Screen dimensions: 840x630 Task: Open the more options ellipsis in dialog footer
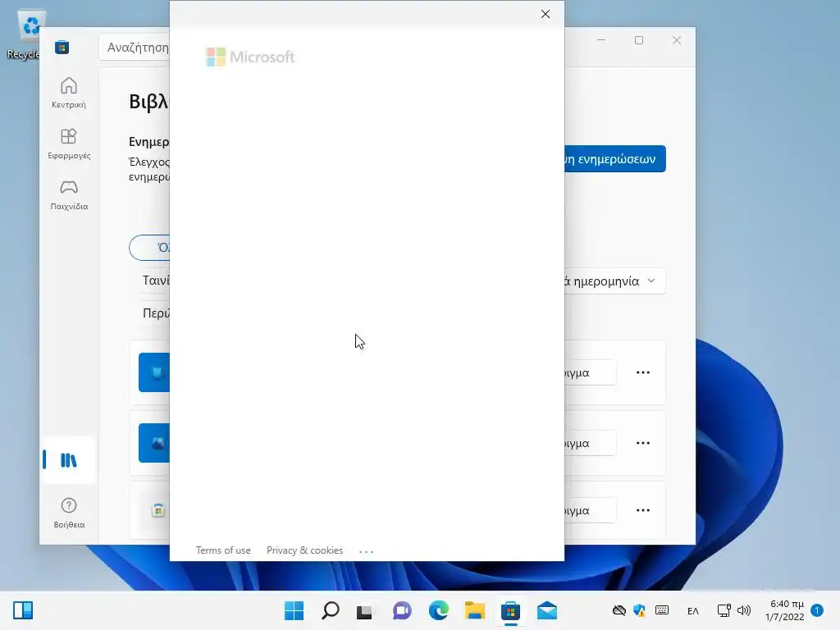pyautogui.click(x=366, y=551)
